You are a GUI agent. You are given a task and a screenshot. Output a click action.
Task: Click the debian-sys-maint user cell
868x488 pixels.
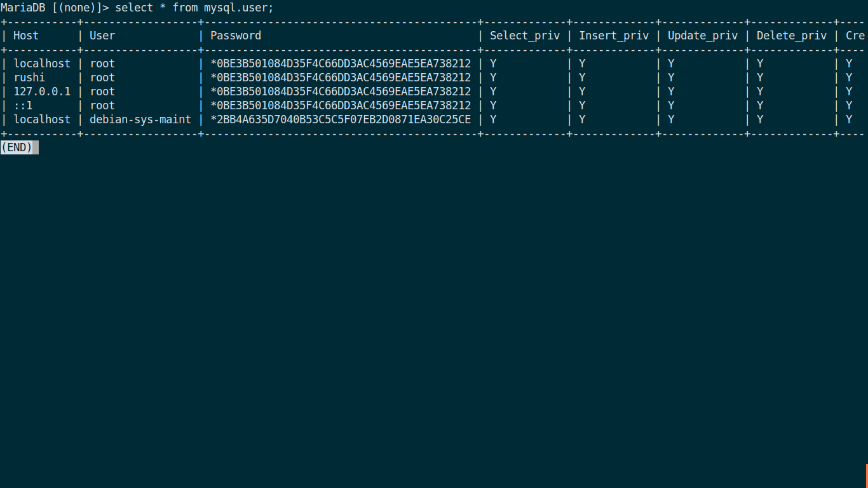pyautogui.click(x=140, y=119)
